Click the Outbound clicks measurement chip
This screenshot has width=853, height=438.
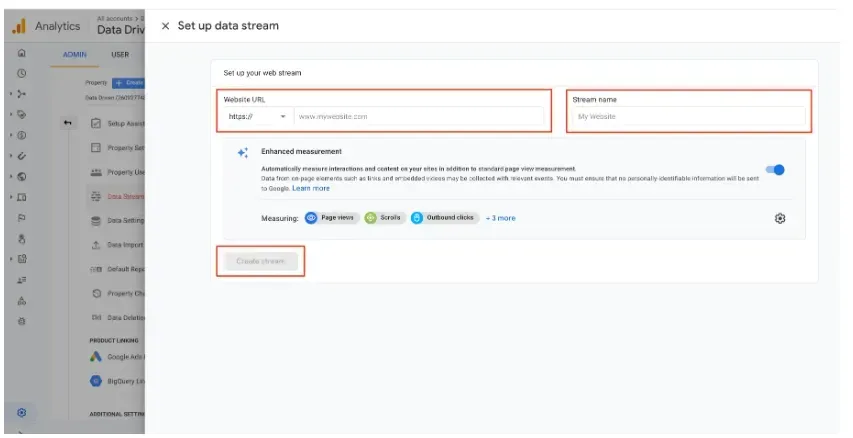coord(444,218)
